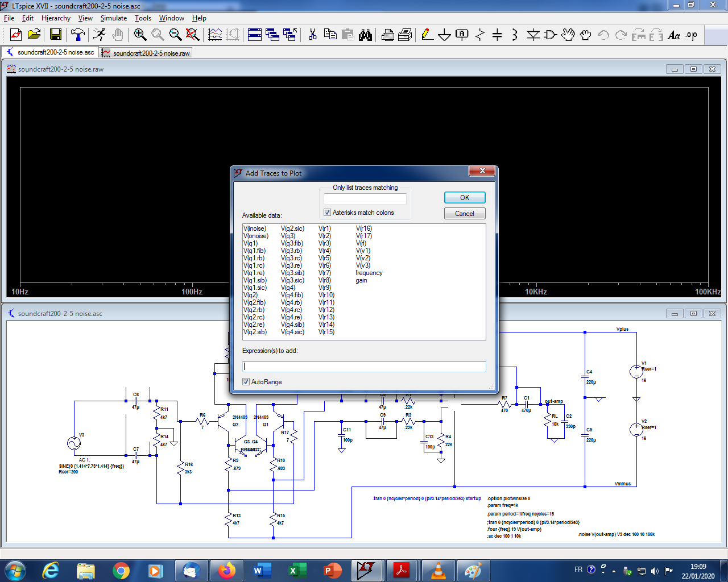Viewport: 728px width, 582px height.
Task: Click OK in Add Traces dialog
Action: point(465,197)
